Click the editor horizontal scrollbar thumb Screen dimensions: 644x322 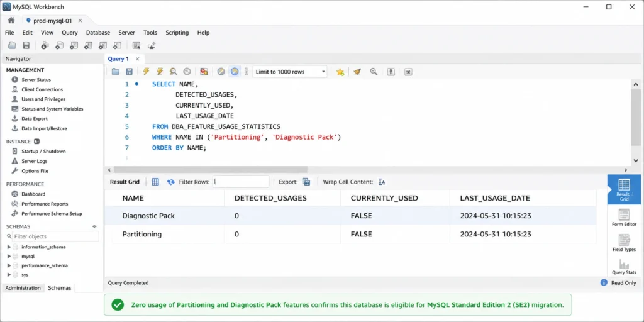(x=210, y=169)
